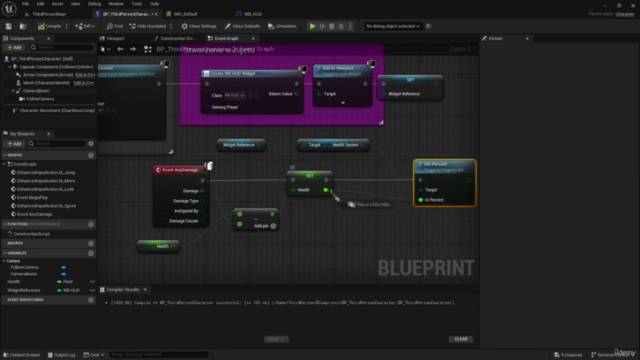Expand the Add to Viewport node
The width and height of the screenshot is (640, 360).
[x=343, y=103]
